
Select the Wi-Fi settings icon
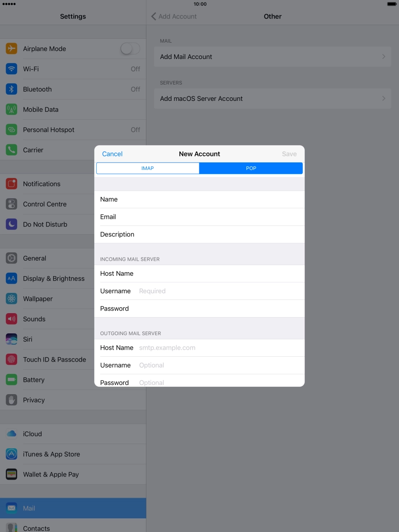pos(11,69)
